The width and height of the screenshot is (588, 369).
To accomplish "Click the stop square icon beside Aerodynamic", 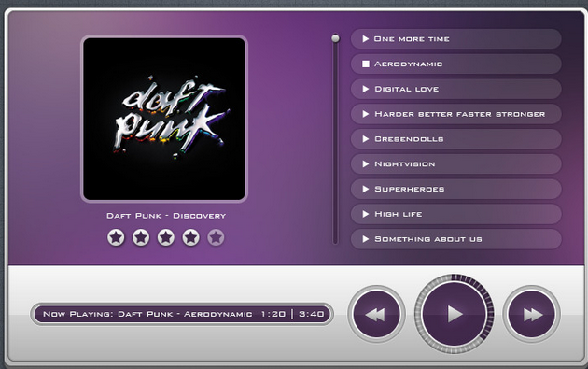I will coord(366,64).
